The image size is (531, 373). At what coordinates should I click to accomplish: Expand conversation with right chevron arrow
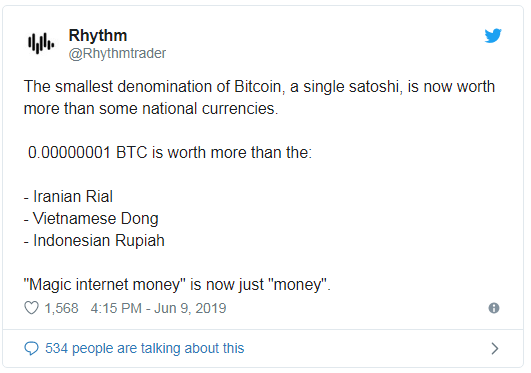pyautogui.click(x=495, y=348)
